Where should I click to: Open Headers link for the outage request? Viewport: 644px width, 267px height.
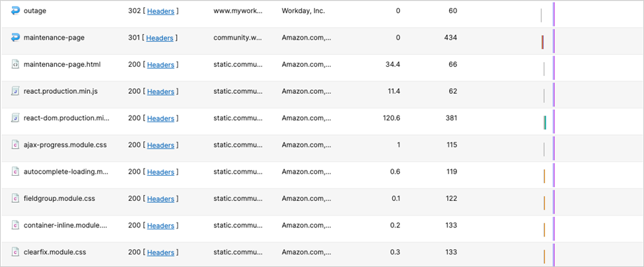(x=160, y=11)
